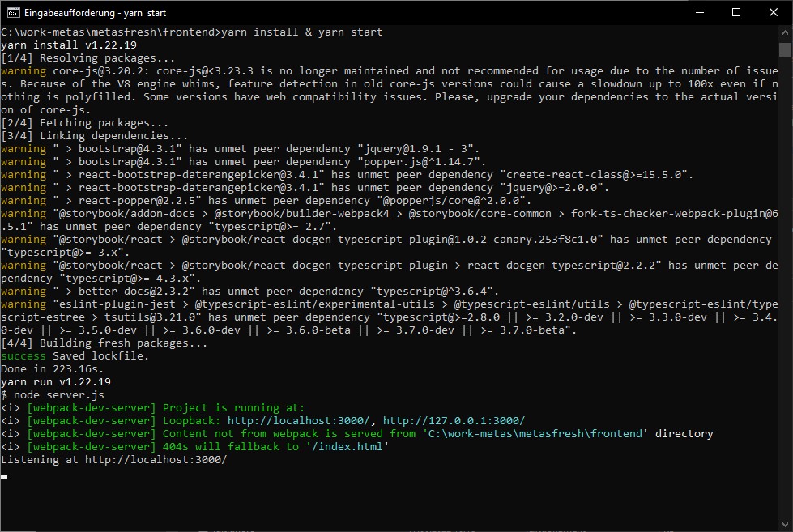Maximize the Eingabeaufforderung window

pyautogui.click(x=736, y=13)
